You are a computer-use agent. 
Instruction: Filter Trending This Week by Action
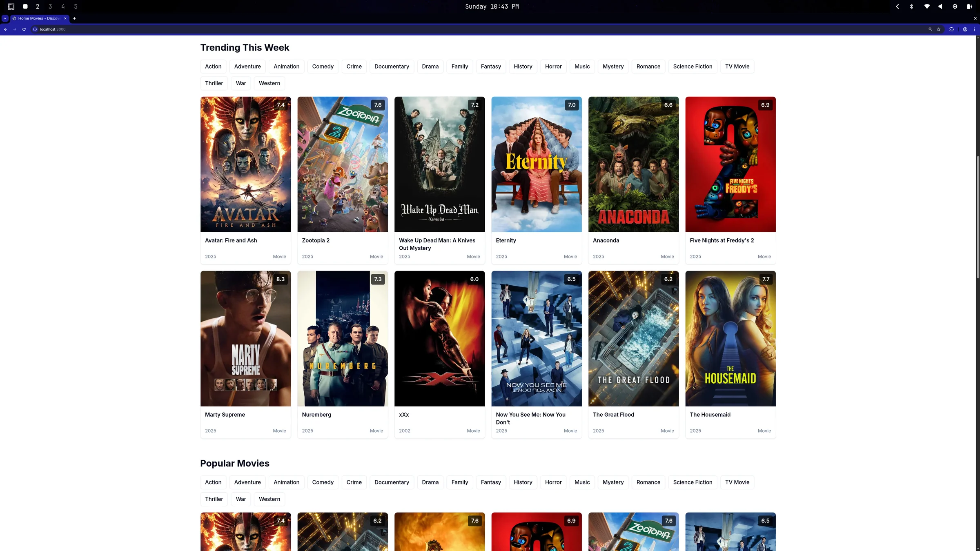click(213, 67)
